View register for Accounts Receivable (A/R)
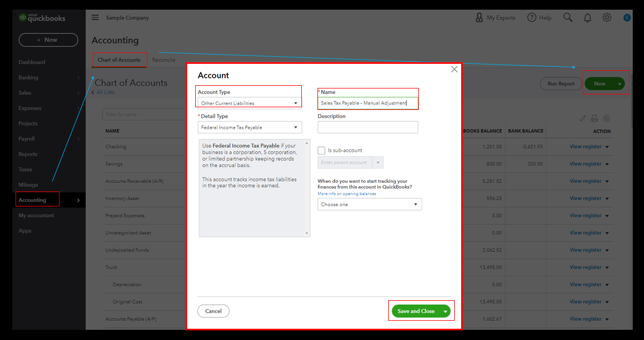 (586, 181)
